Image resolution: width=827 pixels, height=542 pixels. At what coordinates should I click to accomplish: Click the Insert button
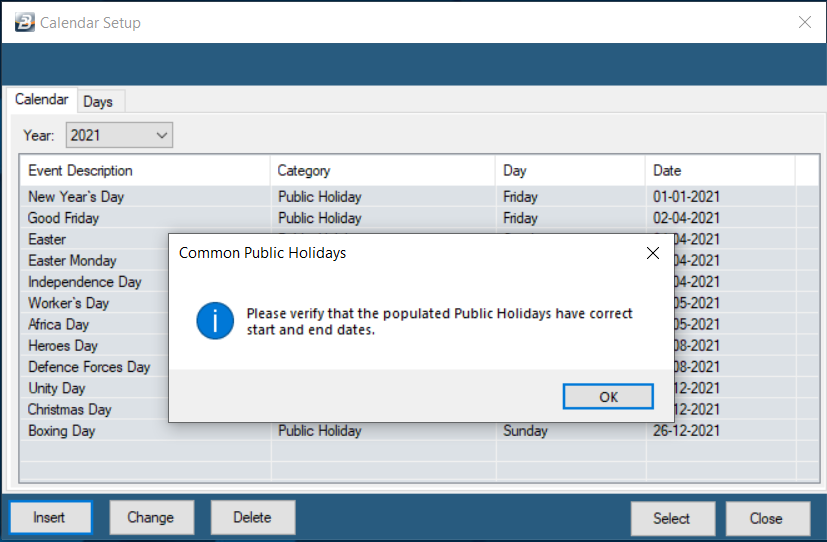[x=50, y=517]
